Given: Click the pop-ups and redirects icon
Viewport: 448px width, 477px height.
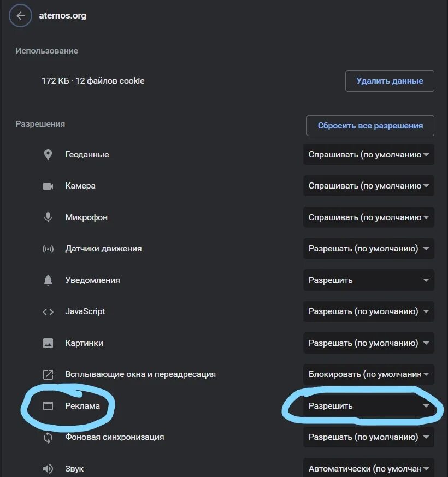Looking at the screenshot, I should (x=48, y=374).
